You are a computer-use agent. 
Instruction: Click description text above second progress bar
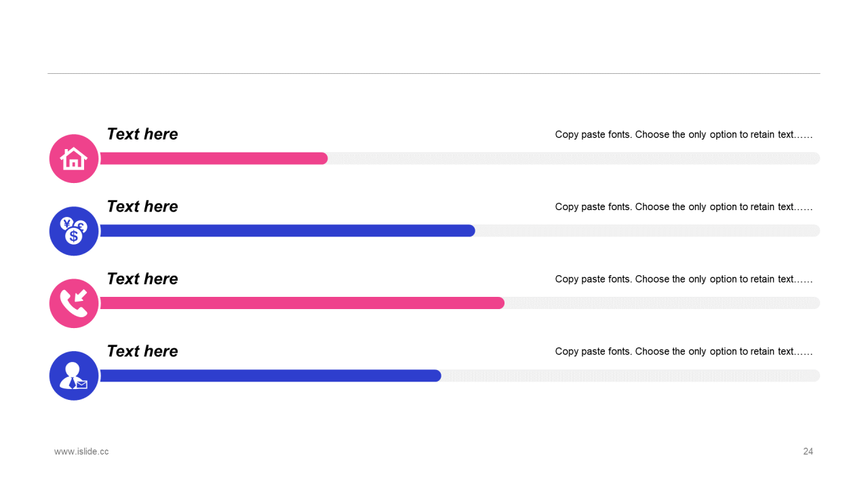(x=684, y=207)
